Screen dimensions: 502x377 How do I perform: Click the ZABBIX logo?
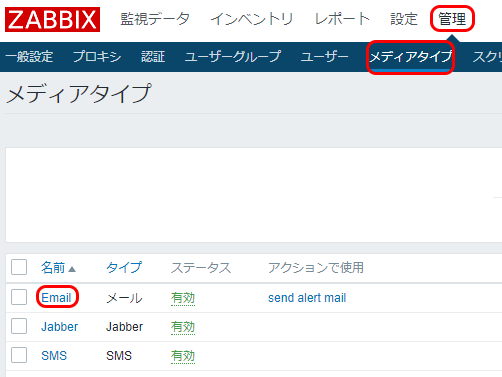click(x=52, y=19)
